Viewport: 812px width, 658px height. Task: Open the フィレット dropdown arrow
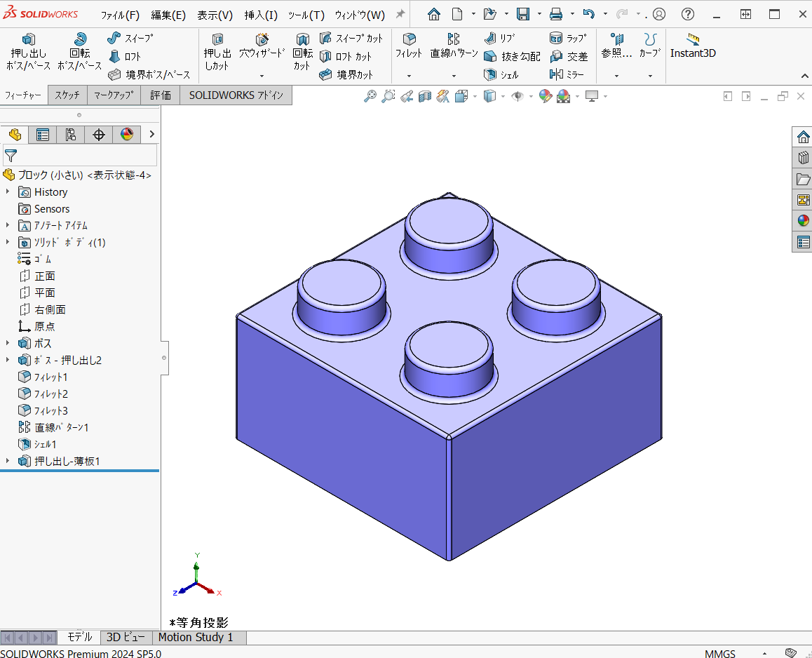[409, 76]
